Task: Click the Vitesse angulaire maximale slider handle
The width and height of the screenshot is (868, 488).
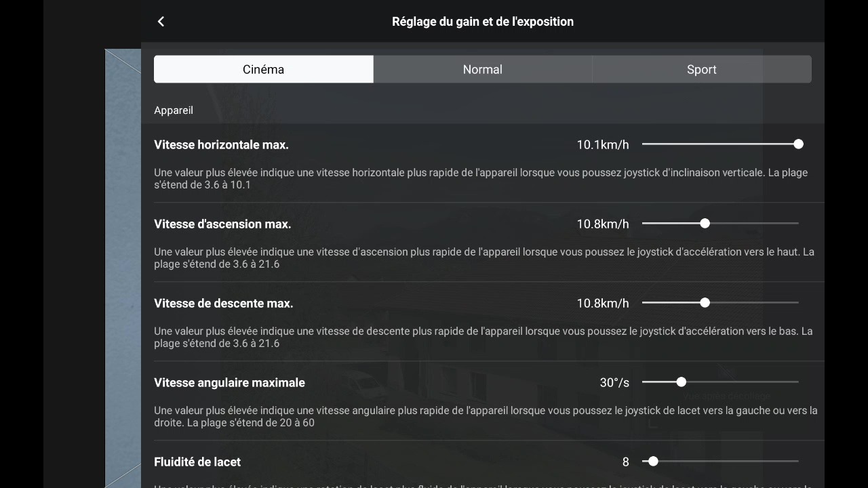Action: pos(681,382)
